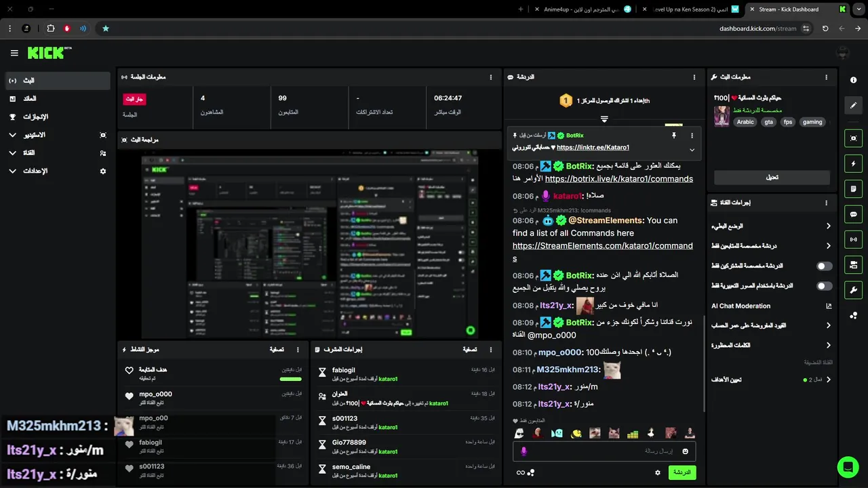Screen dimensions: 868x488
Task: Open AI Chat Moderation external link icon
Action: click(828, 306)
